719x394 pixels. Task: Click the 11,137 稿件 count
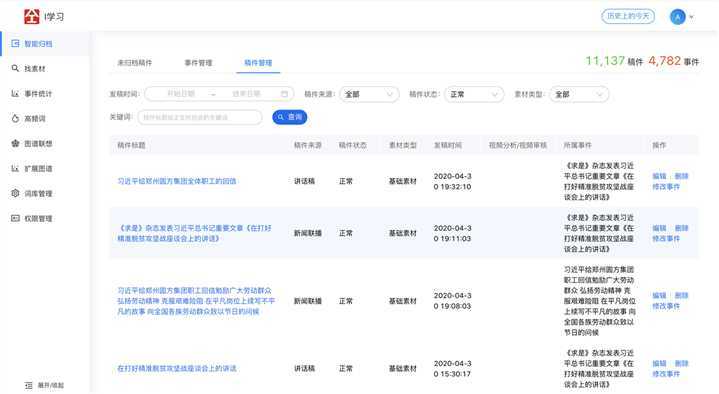[614, 61]
